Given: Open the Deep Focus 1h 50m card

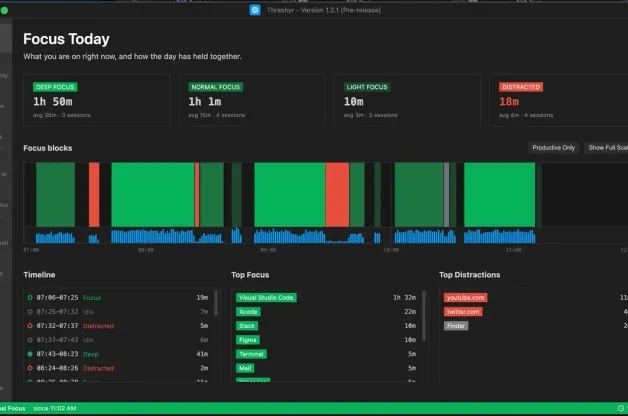Looking at the screenshot, I should tap(96, 100).
